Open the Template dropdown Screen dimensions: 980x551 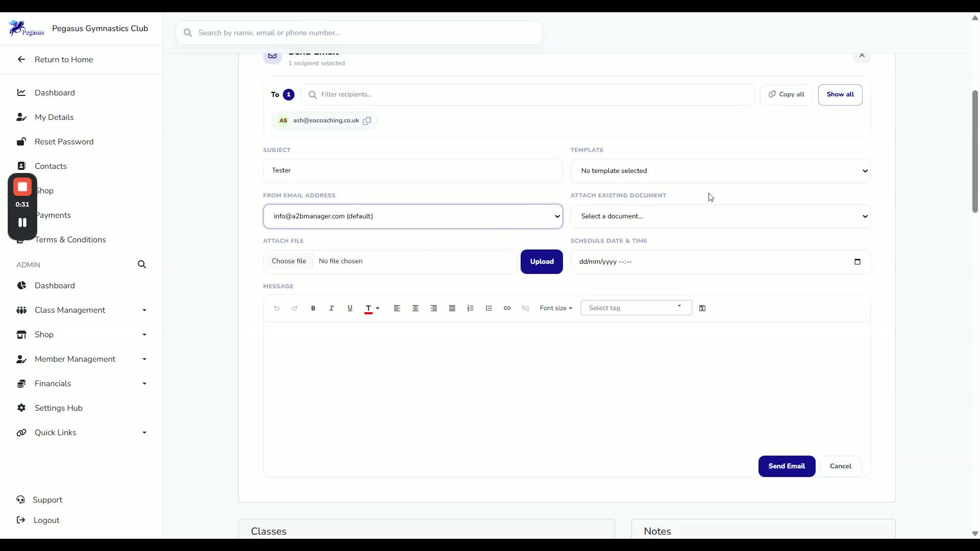pyautogui.click(x=720, y=171)
